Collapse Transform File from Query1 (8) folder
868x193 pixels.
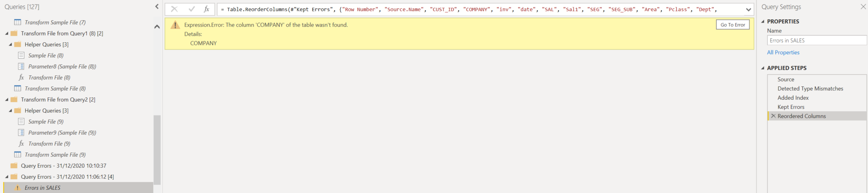click(7, 34)
